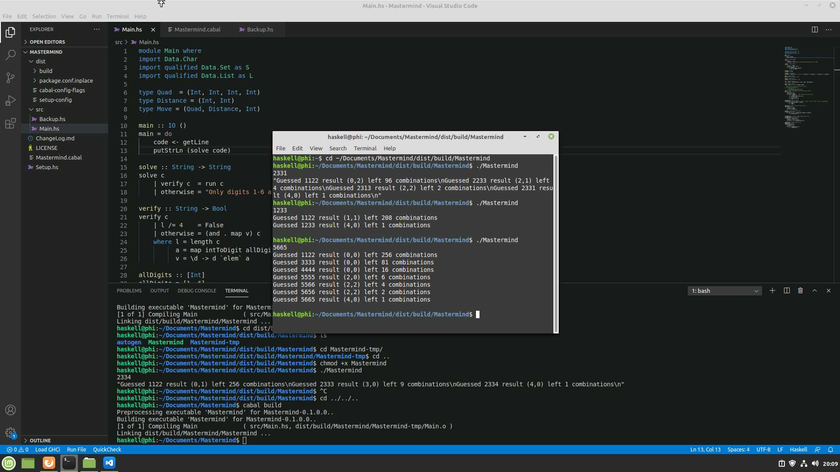Expand the Open Editors section

point(64,42)
